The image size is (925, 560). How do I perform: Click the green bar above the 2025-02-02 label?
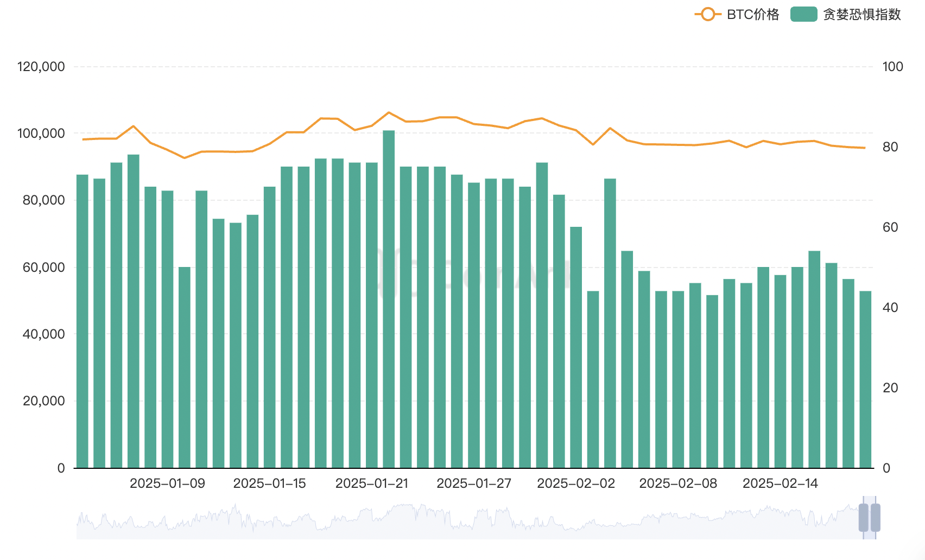coord(576,347)
